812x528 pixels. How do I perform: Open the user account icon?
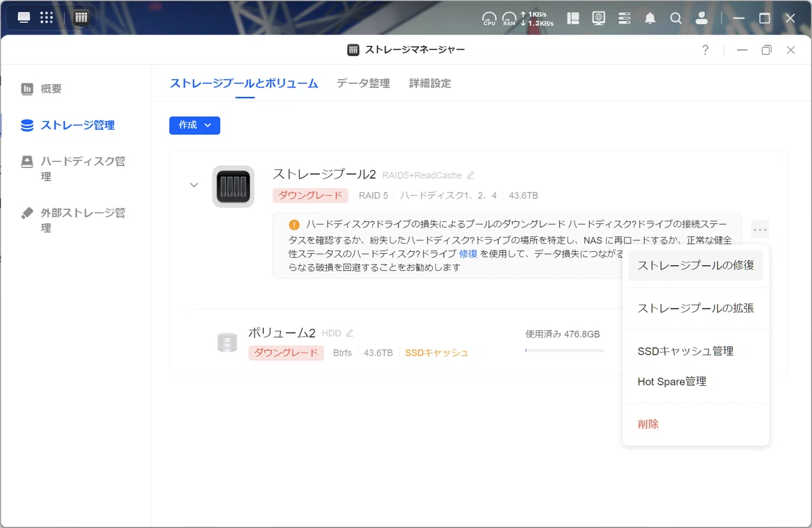702,18
